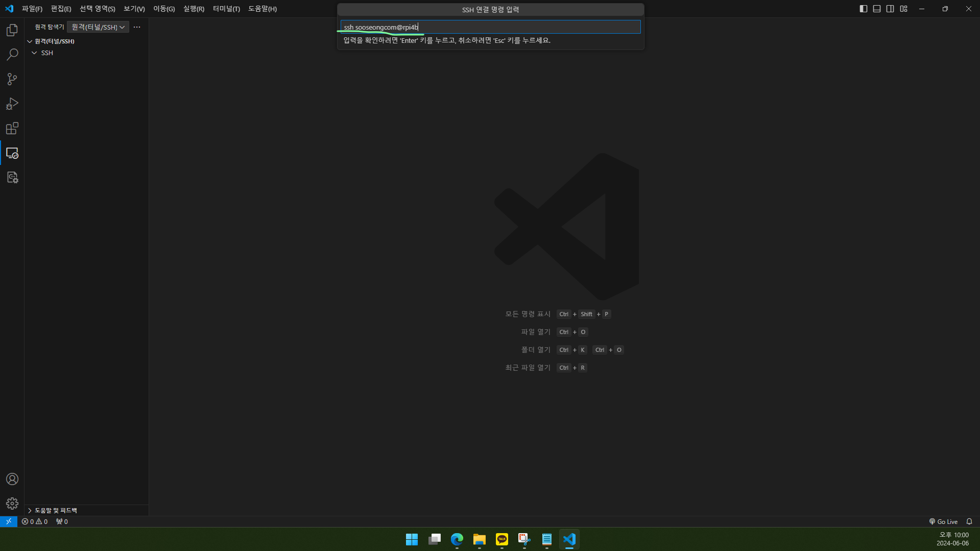Screen dimensions: 980x551
Task: Open Windows Start menu on taskbar
Action: [x=412, y=539]
